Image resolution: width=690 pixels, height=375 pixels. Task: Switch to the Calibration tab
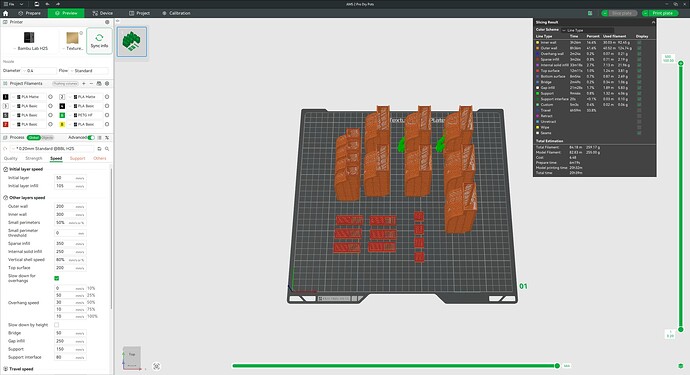coord(176,13)
